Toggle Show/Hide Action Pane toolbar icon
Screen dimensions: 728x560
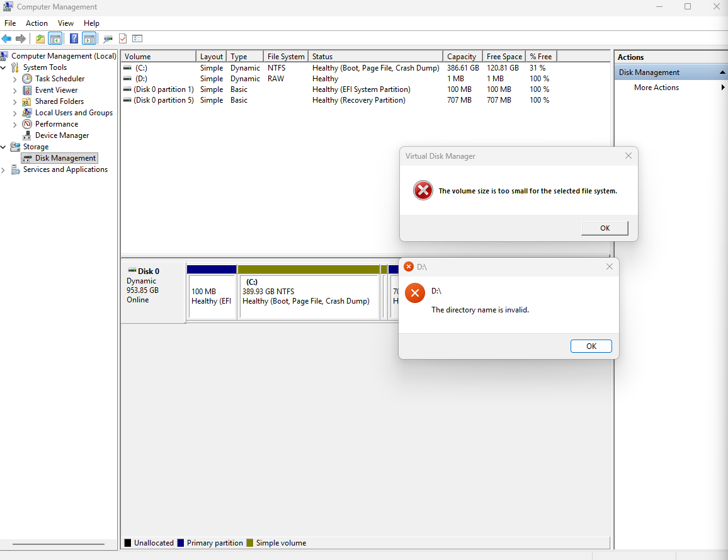click(x=89, y=38)
